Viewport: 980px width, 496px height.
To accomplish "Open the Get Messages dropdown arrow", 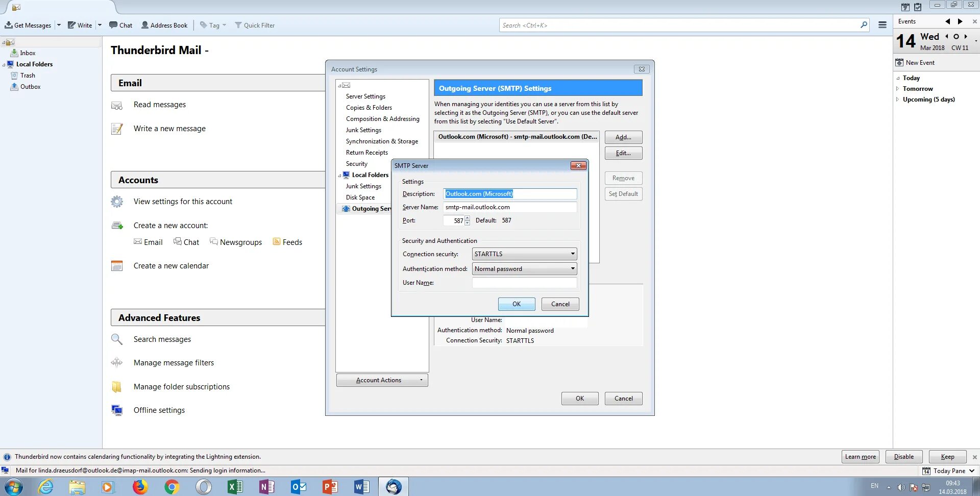I will click(x=59, y=25).
